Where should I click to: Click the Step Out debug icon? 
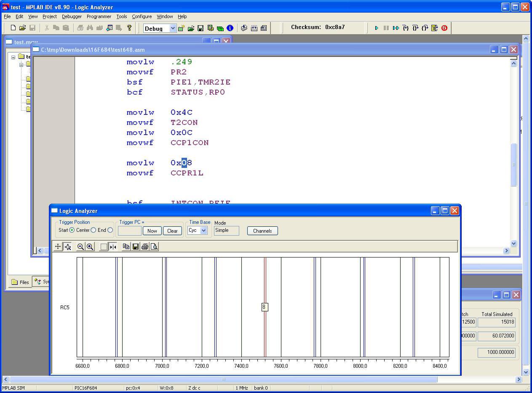pyautogui.click(x=425, y=28)
